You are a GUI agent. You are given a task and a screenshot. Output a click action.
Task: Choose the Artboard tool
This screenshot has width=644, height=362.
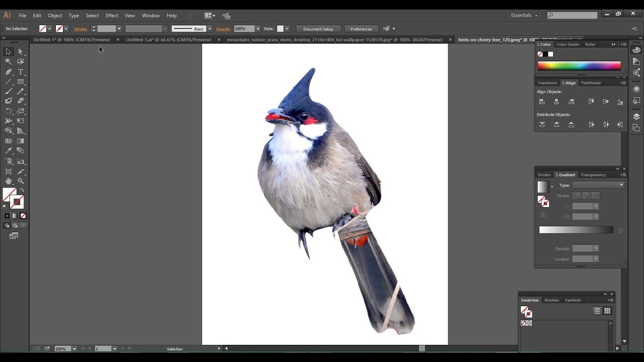(9, 171)
